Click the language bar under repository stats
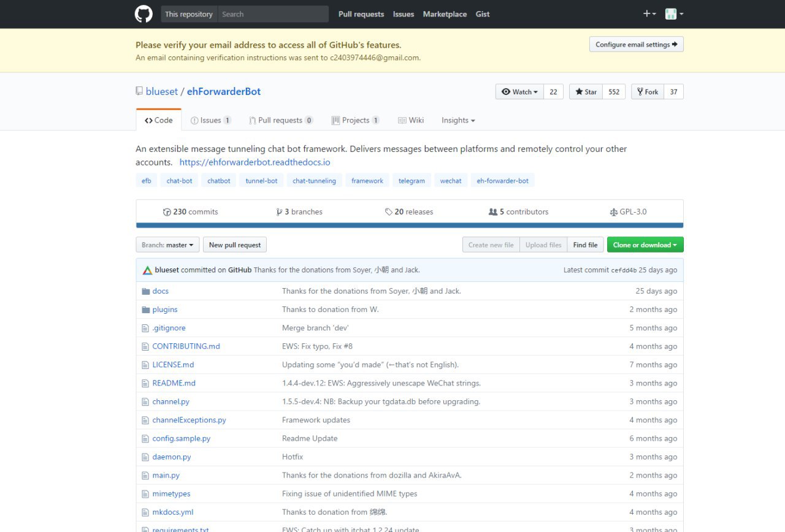This screenshot has height=532, width=785. coord(409,226)
